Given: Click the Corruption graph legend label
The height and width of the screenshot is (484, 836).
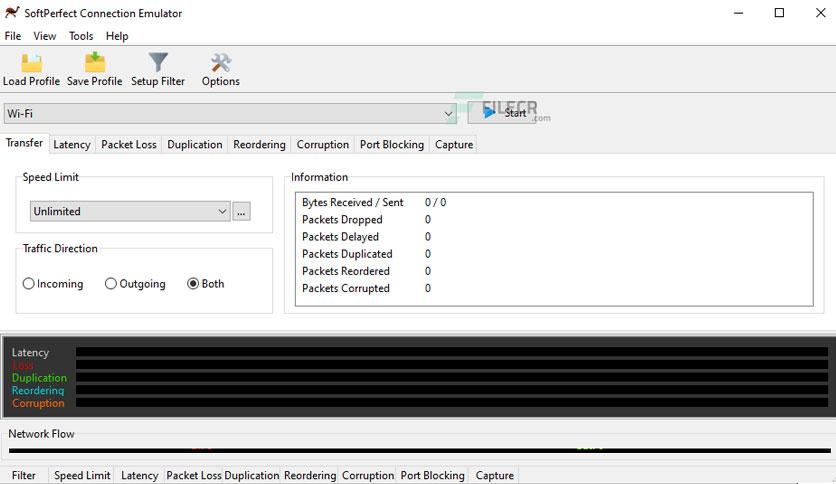Looking at the screenshot, I should click(38, 403).
